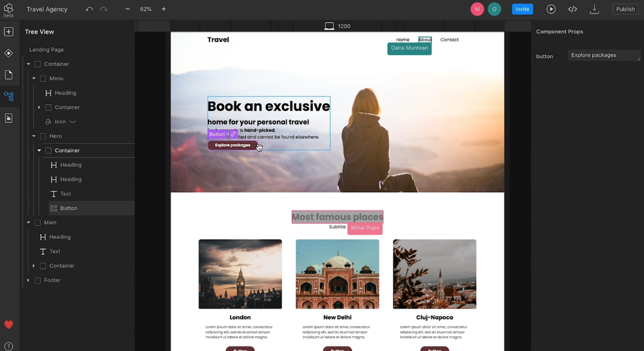Click the O user avatar
The image size is (644, 351).
[494, 9]
